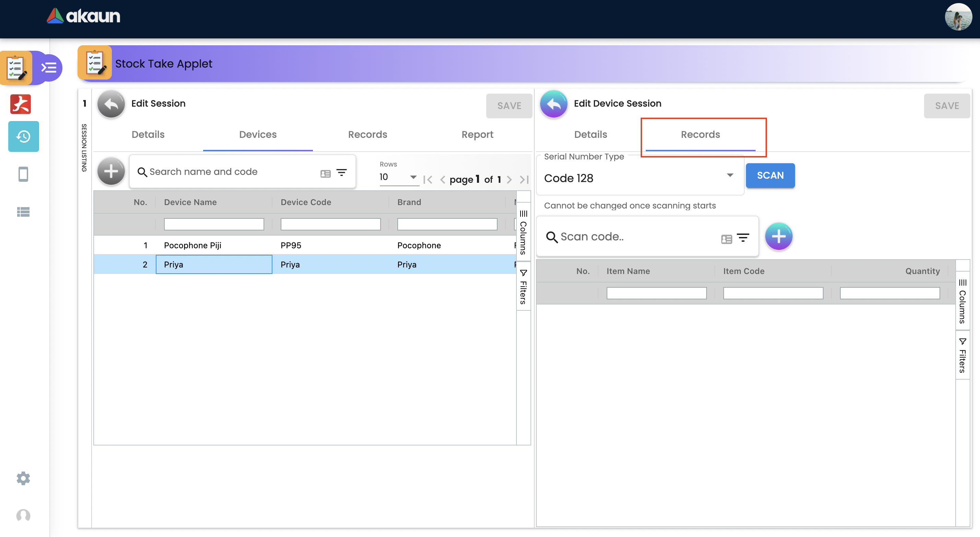980x537 pixels.
Task: Go back from Edit Device Session
Action: tap(553, 104)
